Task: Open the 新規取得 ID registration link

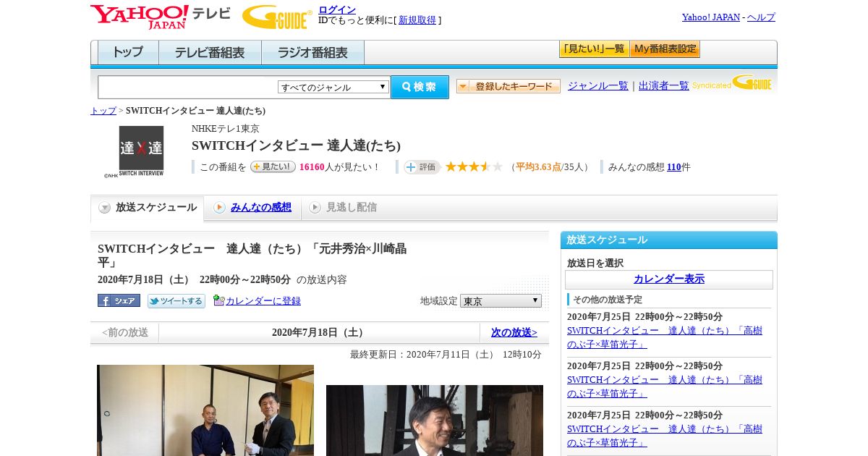Action: click(x=417, y=20)
